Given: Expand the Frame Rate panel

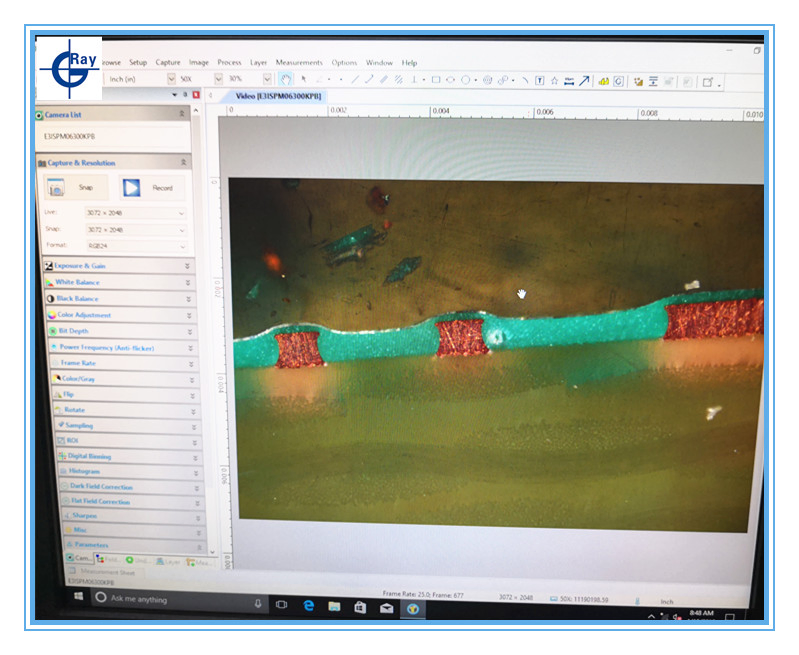Looking at the screenshot, I should coord(124,363).
